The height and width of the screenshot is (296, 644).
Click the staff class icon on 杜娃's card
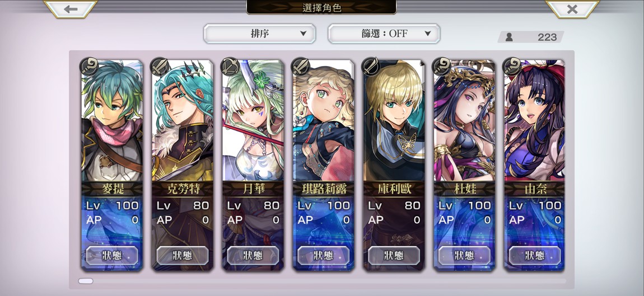(441, 67)
